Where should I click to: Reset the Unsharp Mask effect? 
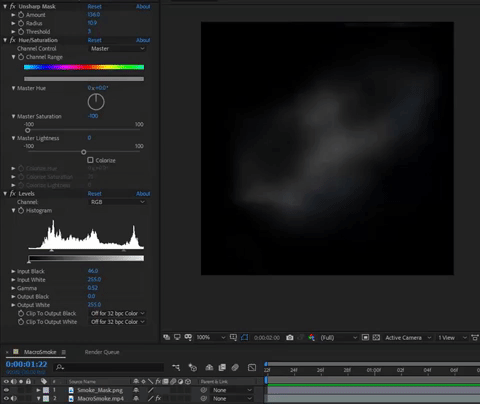(95, 6)
